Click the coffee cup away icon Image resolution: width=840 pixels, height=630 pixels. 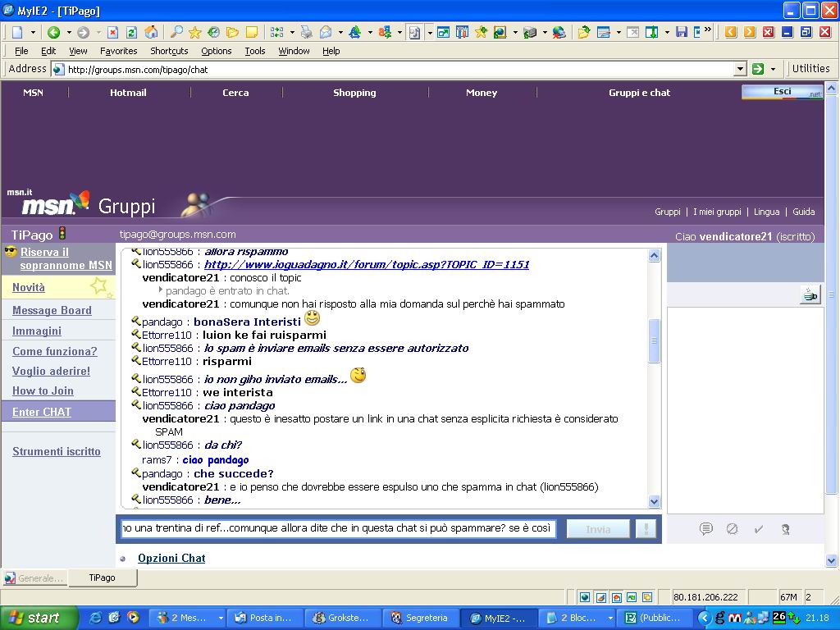(810, 294)
